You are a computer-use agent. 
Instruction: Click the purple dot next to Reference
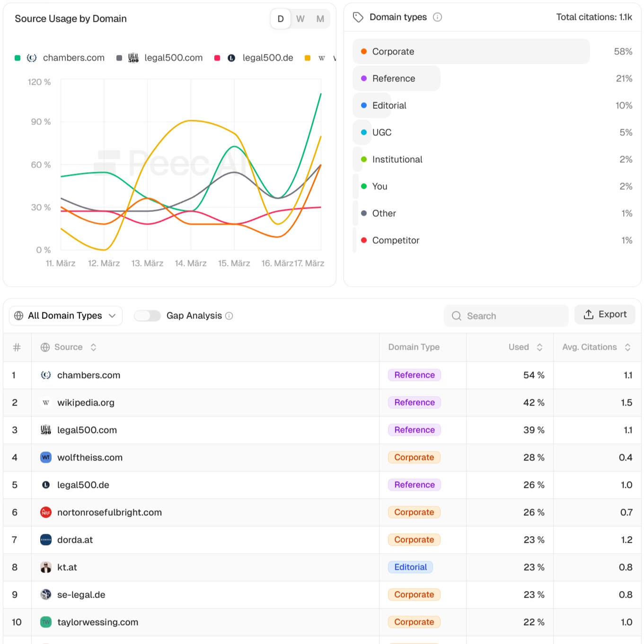(x=363, y=78)
